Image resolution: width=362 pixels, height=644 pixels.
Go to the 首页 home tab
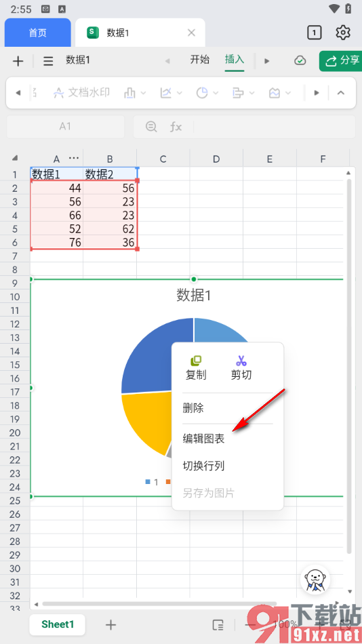38,33
